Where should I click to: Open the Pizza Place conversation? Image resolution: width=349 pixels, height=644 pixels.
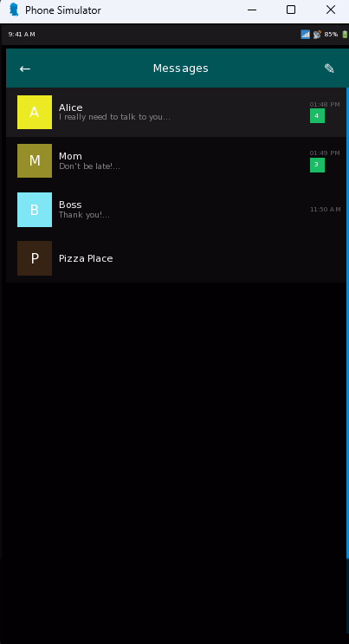pos(176,258)
